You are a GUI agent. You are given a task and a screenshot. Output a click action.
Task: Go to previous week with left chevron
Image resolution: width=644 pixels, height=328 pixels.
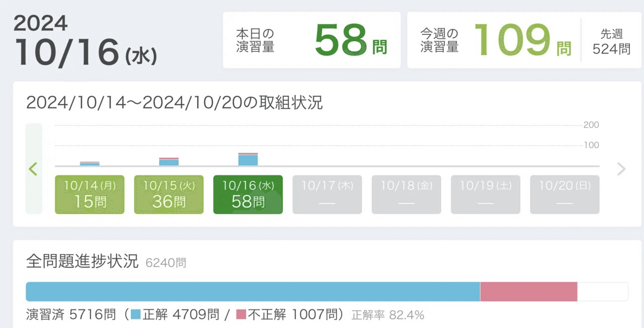pos(34,169)
